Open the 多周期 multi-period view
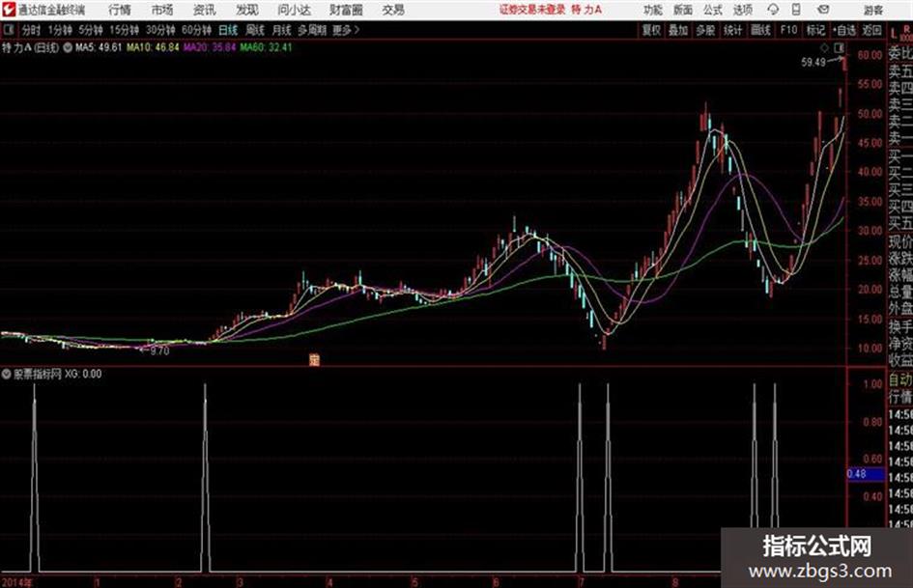913x588 pixels. (x=312, y=30)
